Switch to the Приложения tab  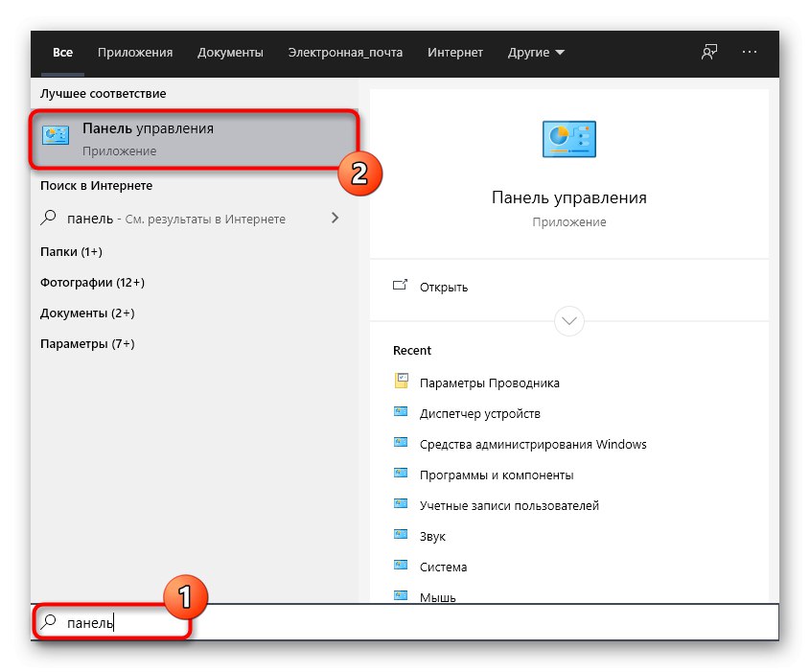click(x=137, y=53)
